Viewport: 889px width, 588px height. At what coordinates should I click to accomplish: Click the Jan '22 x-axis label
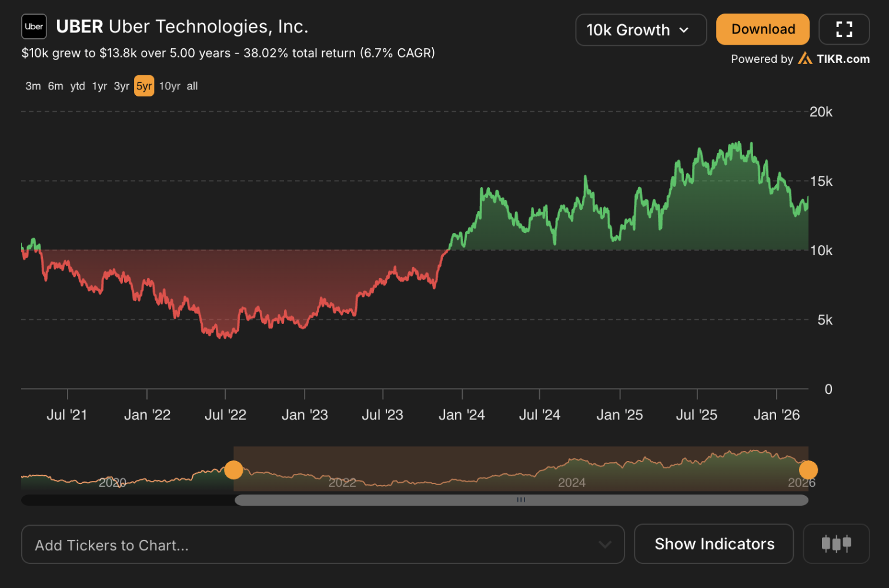tap(147, 415)
